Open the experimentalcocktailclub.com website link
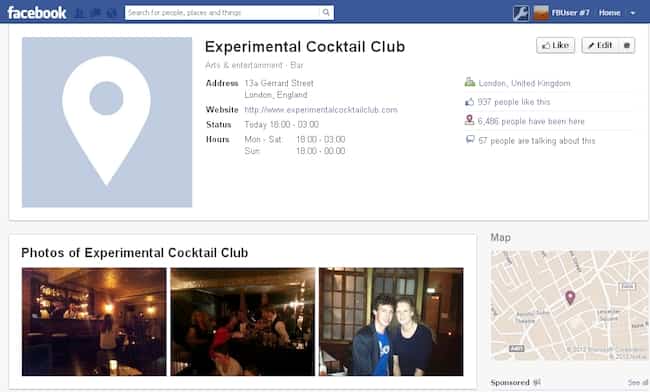650x392 pixels. tap(321, 110)
